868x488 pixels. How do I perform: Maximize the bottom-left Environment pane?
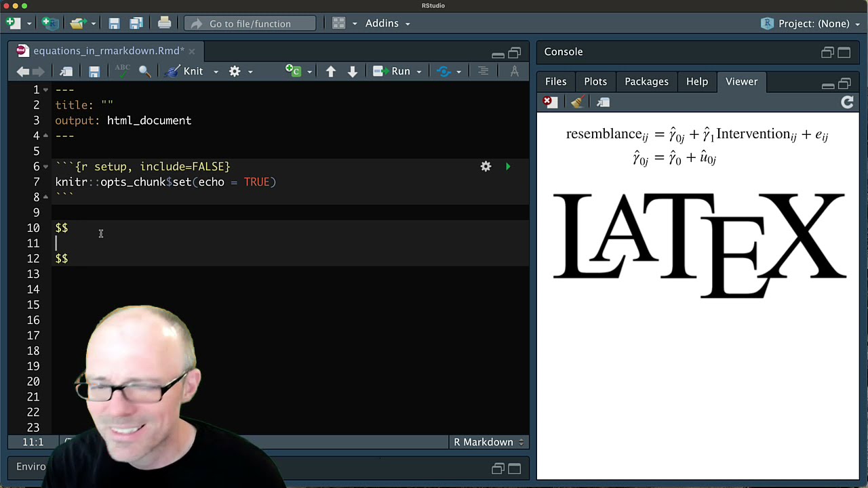[x=515, y=468]
